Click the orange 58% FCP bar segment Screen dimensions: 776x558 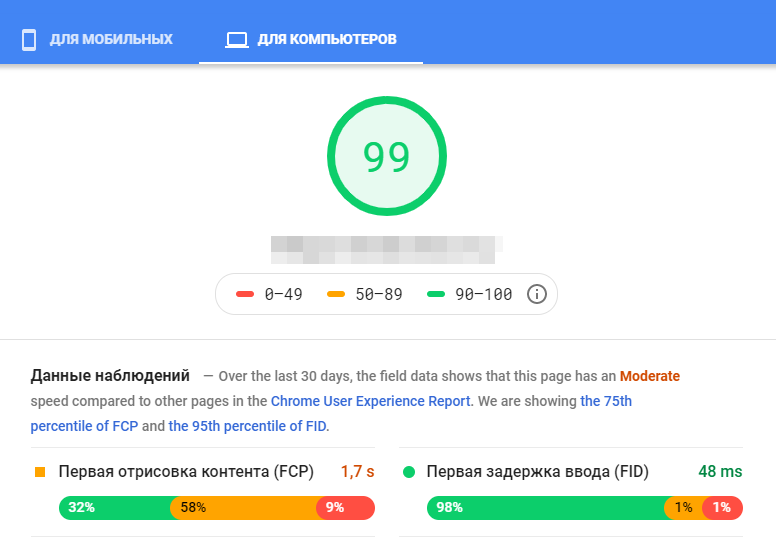tap(243, 507)
